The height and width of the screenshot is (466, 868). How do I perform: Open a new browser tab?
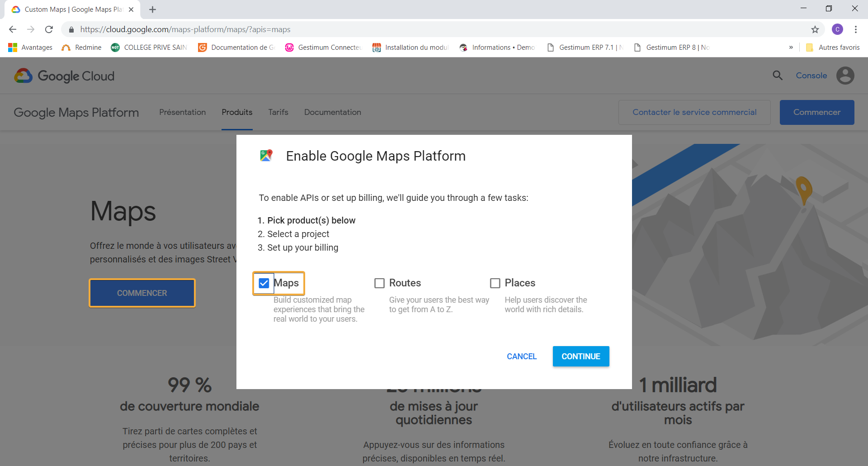click(x=152, y=10)
